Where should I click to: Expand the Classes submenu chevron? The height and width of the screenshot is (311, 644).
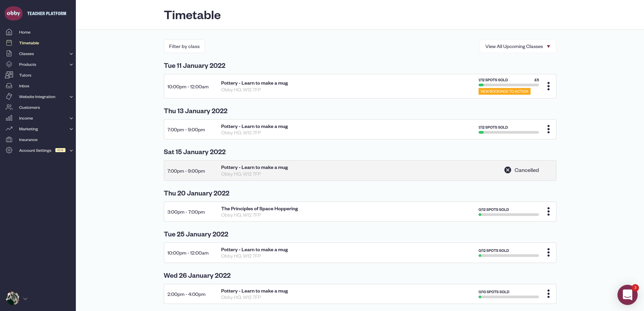(71, 54)
